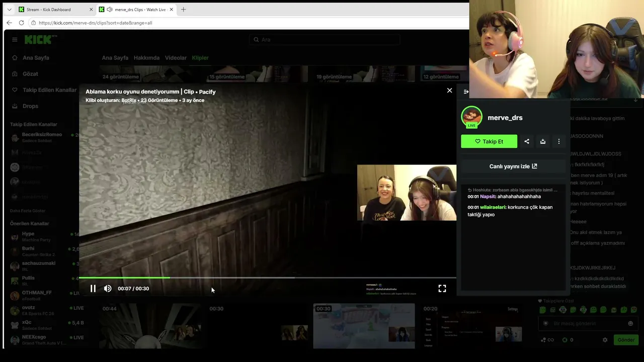Open Takip Edilen Kanallar in sidebar
This screenshot has height=362, width=644.
click(49, 90)
